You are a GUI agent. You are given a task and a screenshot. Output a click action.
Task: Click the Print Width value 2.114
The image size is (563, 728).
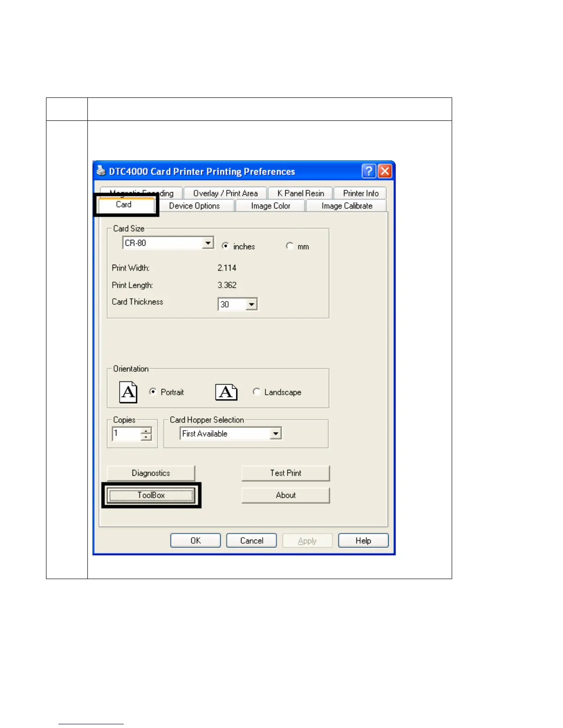227,268
